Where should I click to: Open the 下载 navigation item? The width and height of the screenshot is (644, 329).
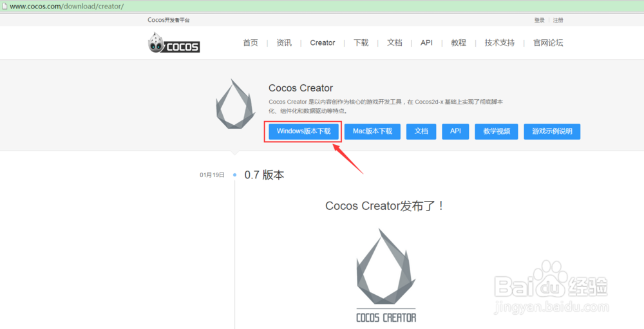click(x=361, y=42)
